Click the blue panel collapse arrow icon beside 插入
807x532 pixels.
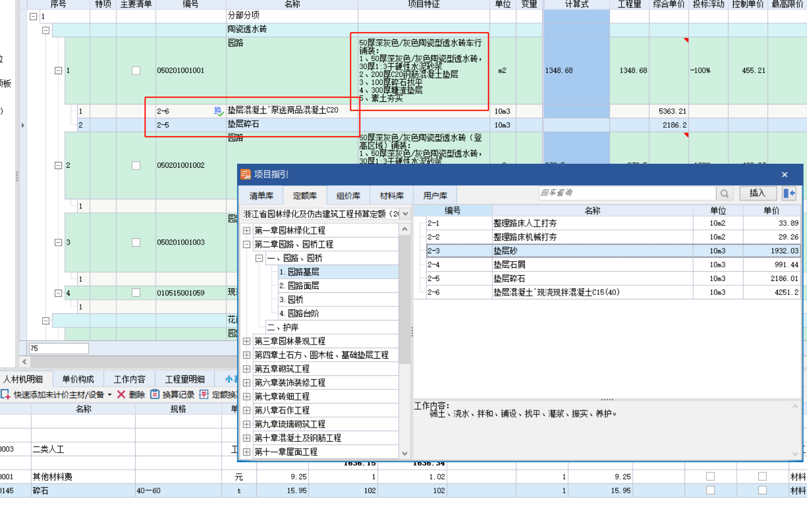click(x=789, y=193)
